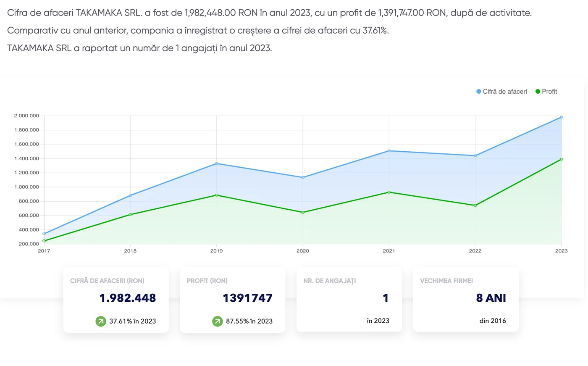The width and height of the screenshot is (588, 366).
Task: Click the green up-arrow icon beside 87.55%
Action: [217, 321]
